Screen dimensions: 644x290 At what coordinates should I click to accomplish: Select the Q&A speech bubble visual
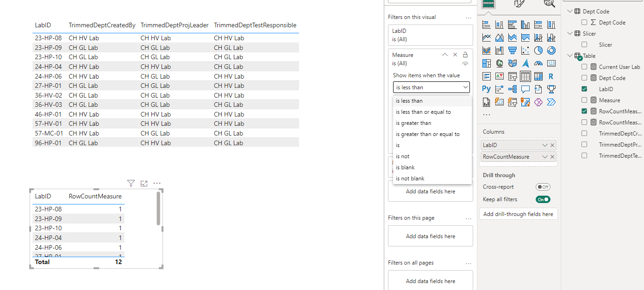(x=525, y=89)
